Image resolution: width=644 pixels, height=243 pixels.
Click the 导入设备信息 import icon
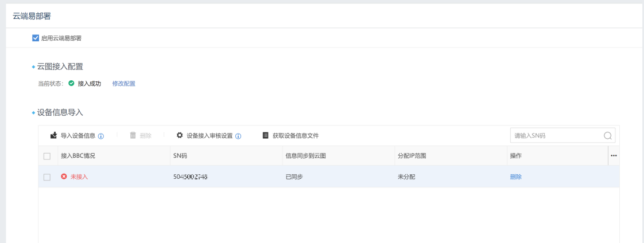[x=53, y=135]
